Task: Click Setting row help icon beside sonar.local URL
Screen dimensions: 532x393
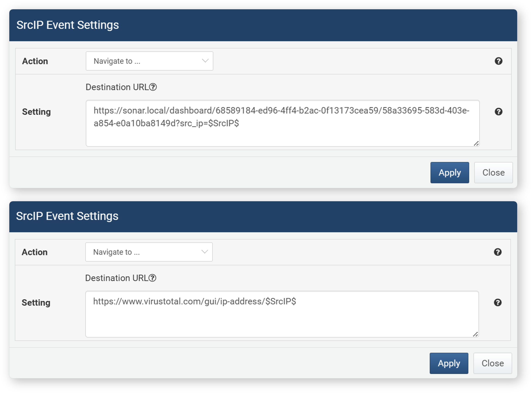Action: coord(498,112)
